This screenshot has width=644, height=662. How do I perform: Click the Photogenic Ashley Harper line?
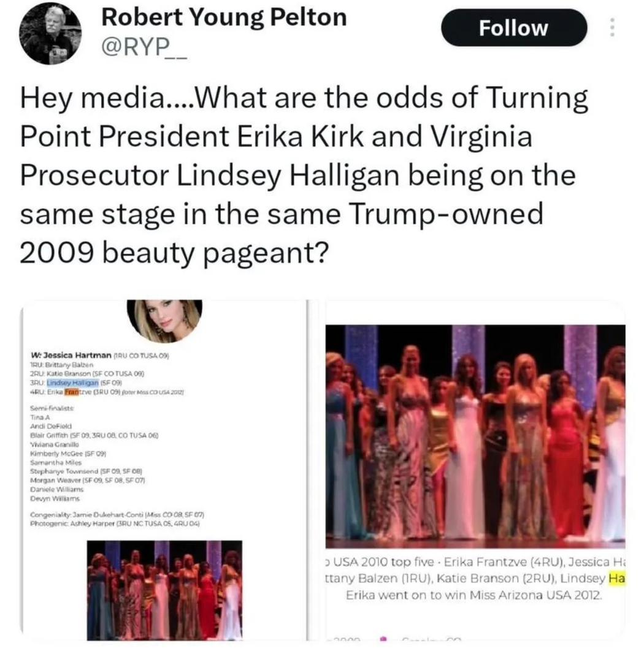pyautogui.click(x=116, y=524)
